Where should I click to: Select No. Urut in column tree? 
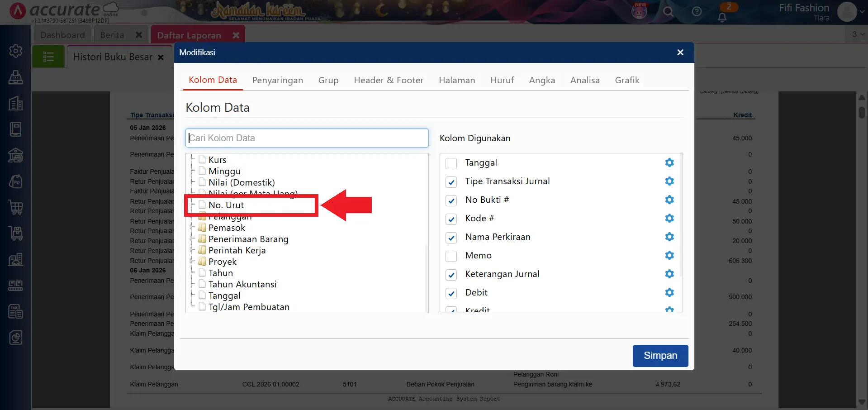pyautogui.click(x=226, y=205)
